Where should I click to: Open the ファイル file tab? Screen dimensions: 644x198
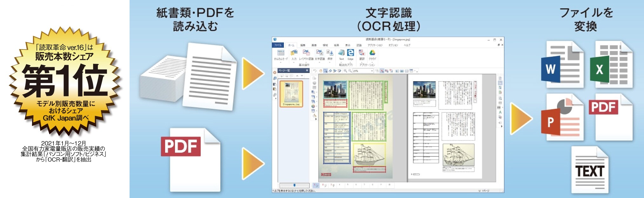278,45
